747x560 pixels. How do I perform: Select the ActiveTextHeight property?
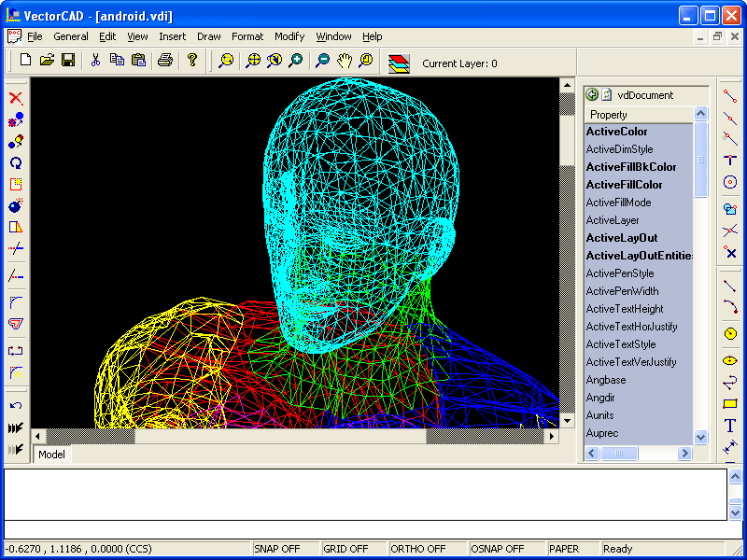(x=639, y=309)
